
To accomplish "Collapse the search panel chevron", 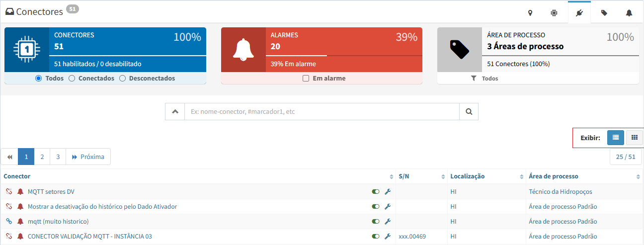I will pyautogui.click(x=175, y=112).
